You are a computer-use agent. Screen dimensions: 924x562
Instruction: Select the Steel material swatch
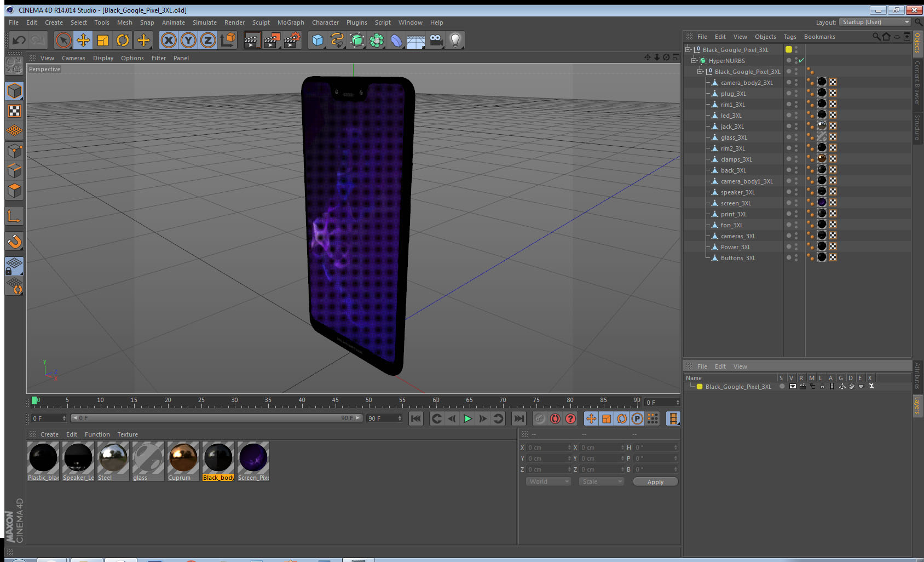click(x=113, y=461)
